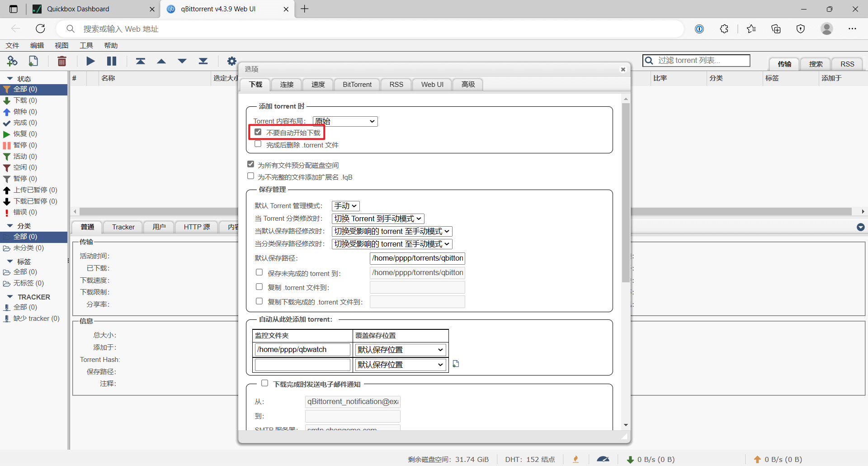Select the 暂停 (0) status filter
This screenshot has width=868, height=466.
25,145
